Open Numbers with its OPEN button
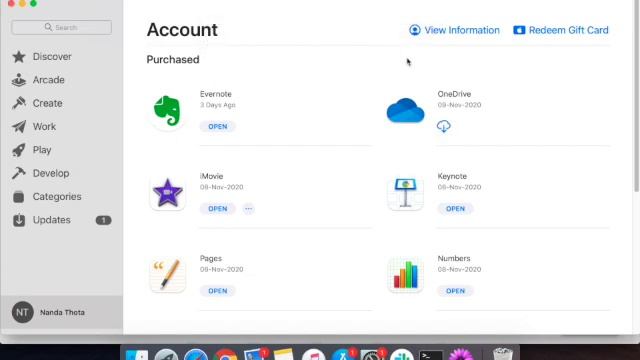This screenshot has height=360, width=640. click(455, 291)
